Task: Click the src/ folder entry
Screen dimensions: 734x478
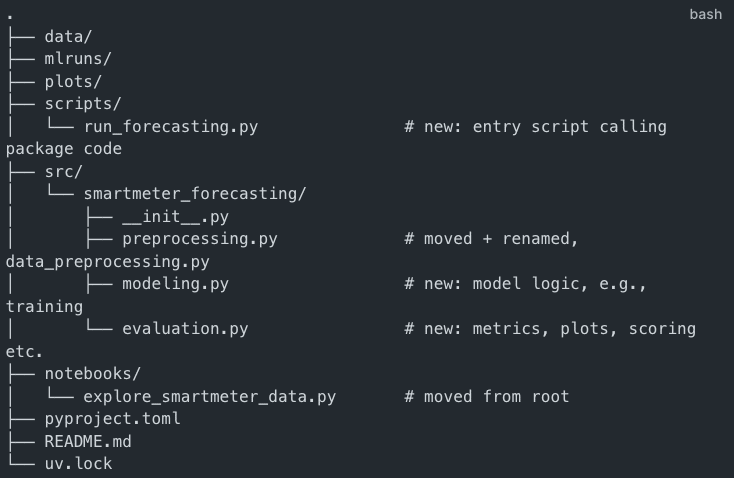Action: pyautogui.click(x=64, y=172)
